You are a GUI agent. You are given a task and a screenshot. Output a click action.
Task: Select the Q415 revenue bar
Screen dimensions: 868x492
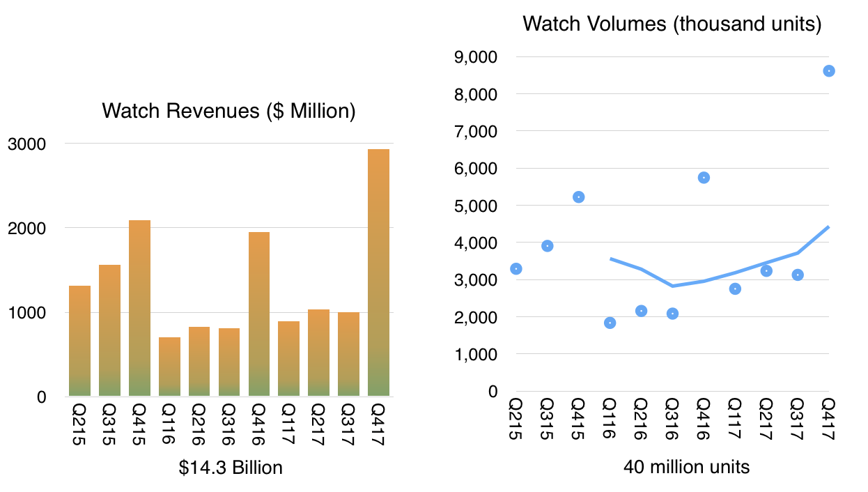(139, 309)
